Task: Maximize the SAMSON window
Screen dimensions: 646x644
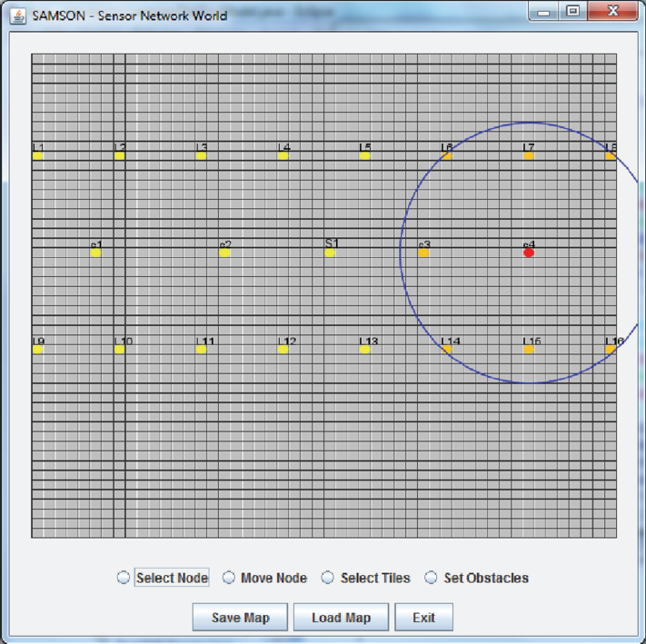Action: [572, 11]
